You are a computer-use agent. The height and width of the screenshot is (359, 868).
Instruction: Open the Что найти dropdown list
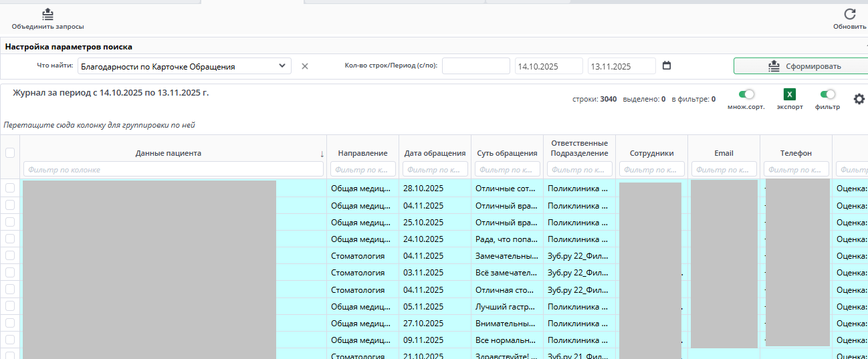185,66
